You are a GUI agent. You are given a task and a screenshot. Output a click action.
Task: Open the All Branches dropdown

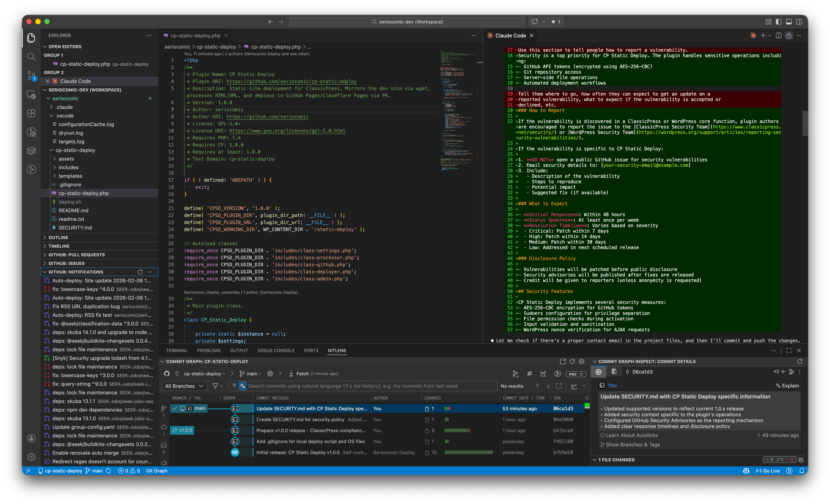(184, 386)
